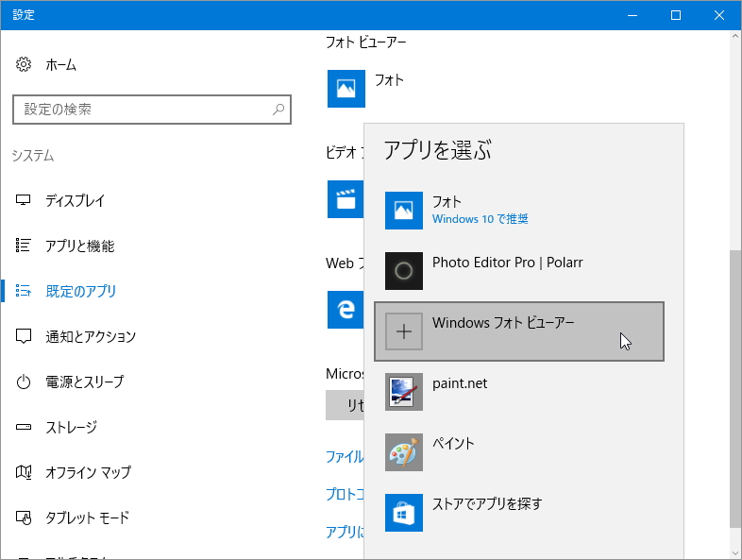
Task: Click the タブレット モード icon
Action: tap(24, 518)
